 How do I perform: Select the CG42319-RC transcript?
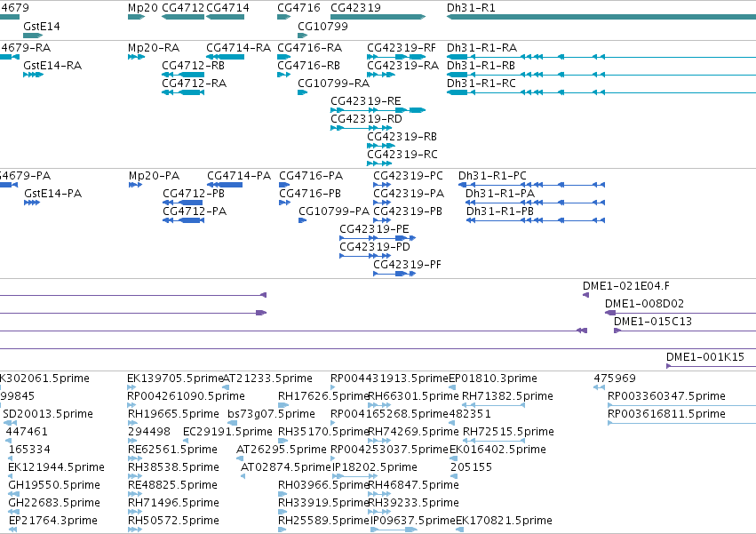tap(402, 155)
